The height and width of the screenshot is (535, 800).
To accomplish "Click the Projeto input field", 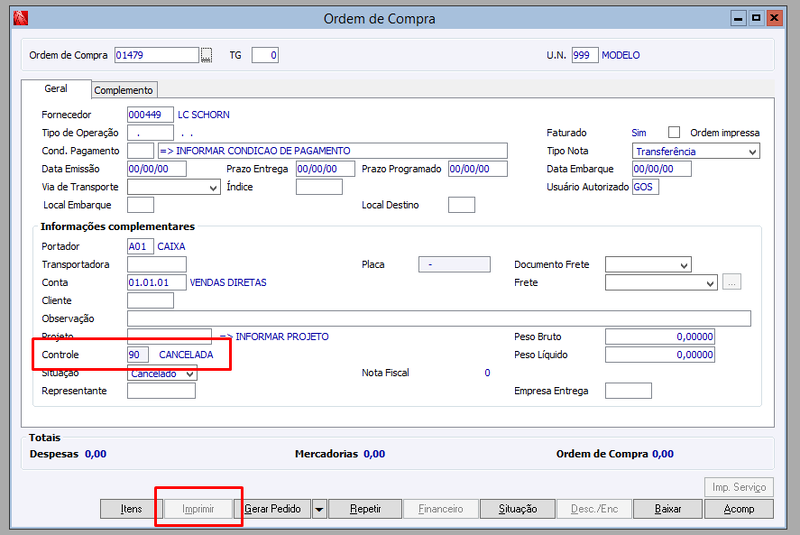I will click(169, 337).
